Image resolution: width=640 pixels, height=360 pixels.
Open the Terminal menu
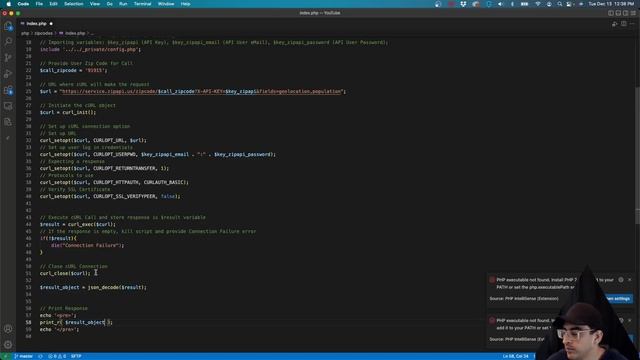click(x=142, y=4)
